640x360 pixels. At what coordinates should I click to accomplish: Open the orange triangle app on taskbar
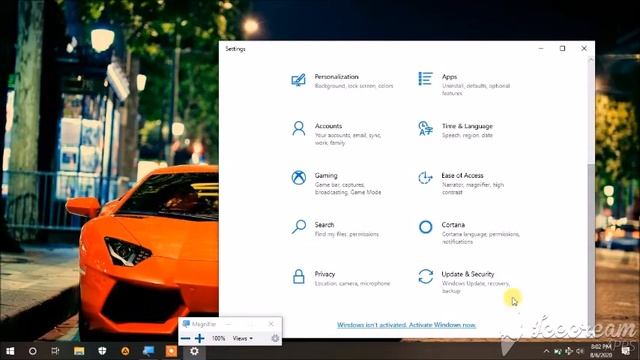(125, 351)
